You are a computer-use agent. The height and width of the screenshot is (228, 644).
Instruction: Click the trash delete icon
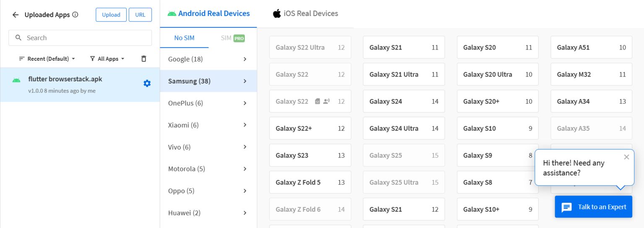[x=144, y=59]
